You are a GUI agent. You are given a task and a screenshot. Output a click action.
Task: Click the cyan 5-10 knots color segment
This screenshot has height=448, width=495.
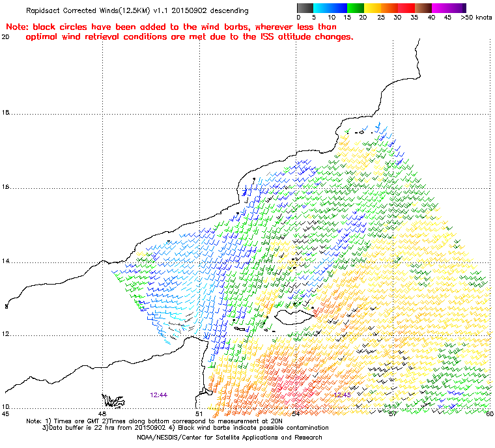(x=322, y=8)
